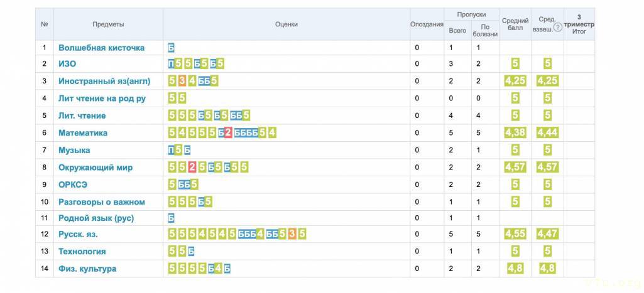
Task: Click the Б mark in Волшебная кисточка row
Action: tap(171, 48)
